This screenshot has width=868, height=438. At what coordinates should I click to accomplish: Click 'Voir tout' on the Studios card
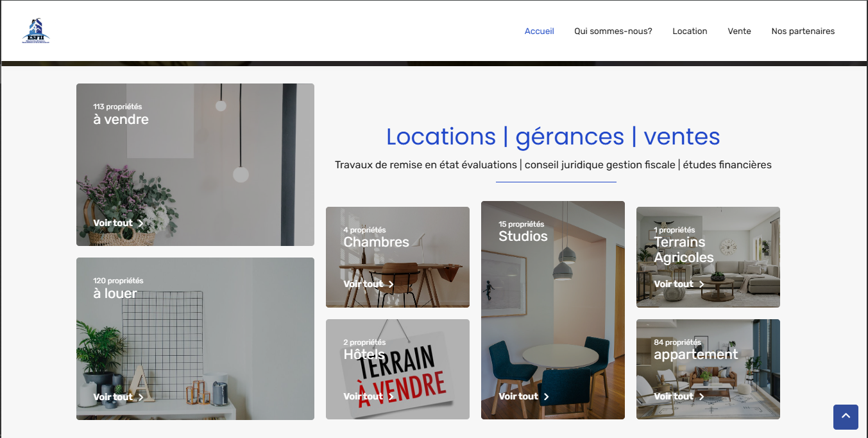pos(518,397)
